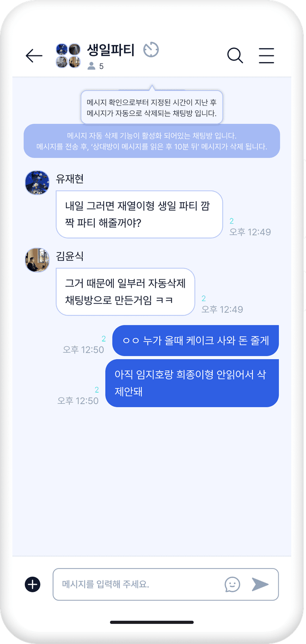
Task: Tap the back arrow to leave the chat
Action: (x=33, y=55)
